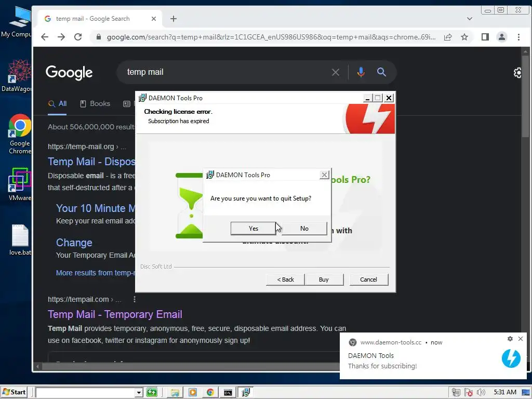
Task: Click green refresh icon on taskbar
Action: (x=152, y=393)
